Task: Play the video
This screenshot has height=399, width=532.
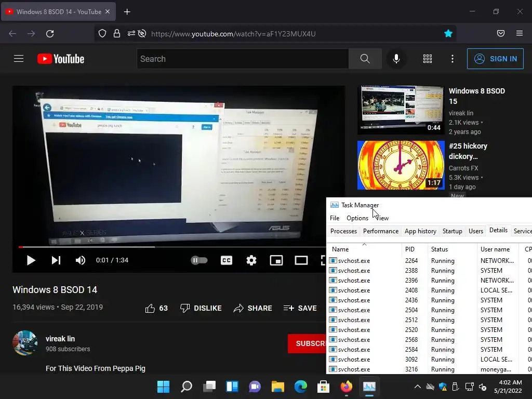Action: tap(31, 260)
